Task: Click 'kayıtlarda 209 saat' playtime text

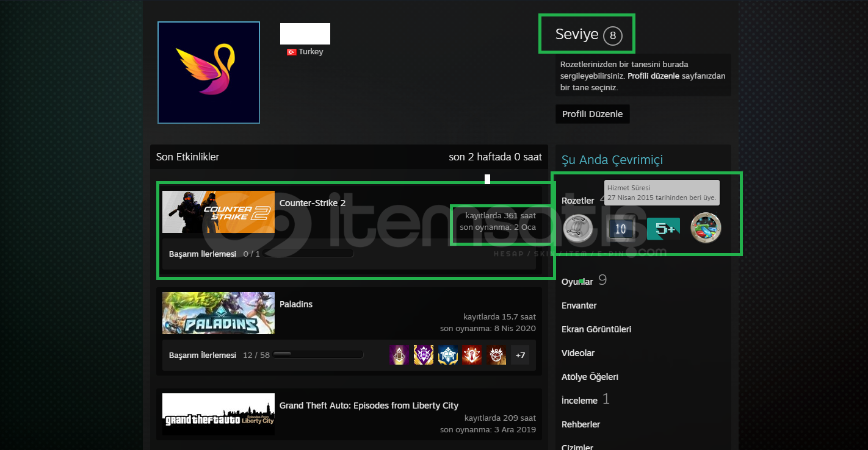Action: 501,418
